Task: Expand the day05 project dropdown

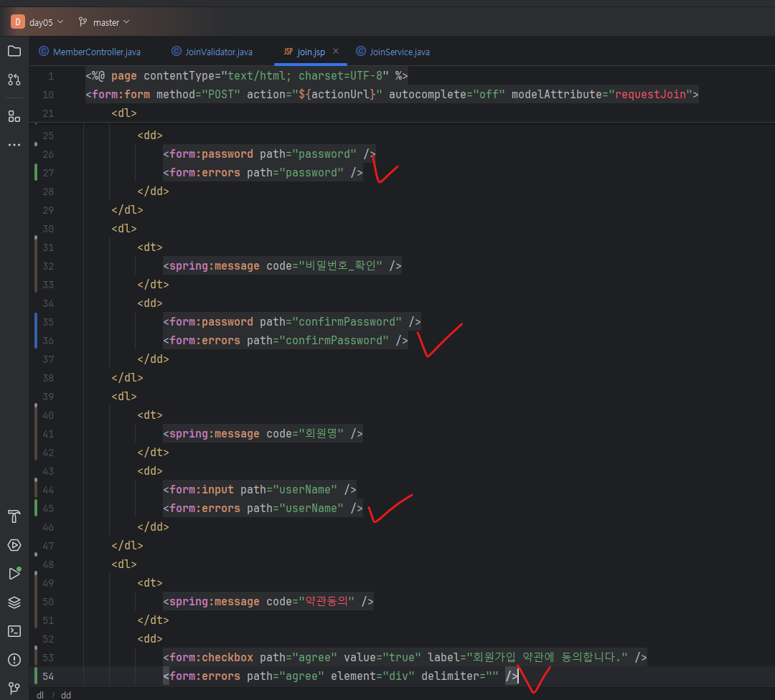Action: pos(47,22)
